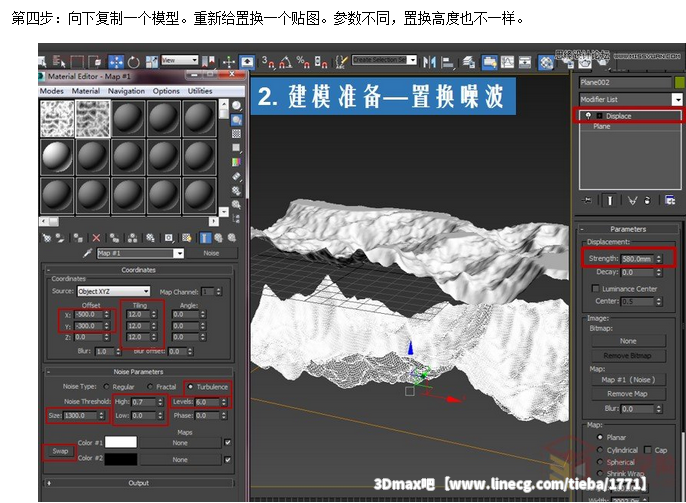Toggle Percent Snap in main toolbar
This screenshot has width=686, height=503.
[x=303, y=62]
